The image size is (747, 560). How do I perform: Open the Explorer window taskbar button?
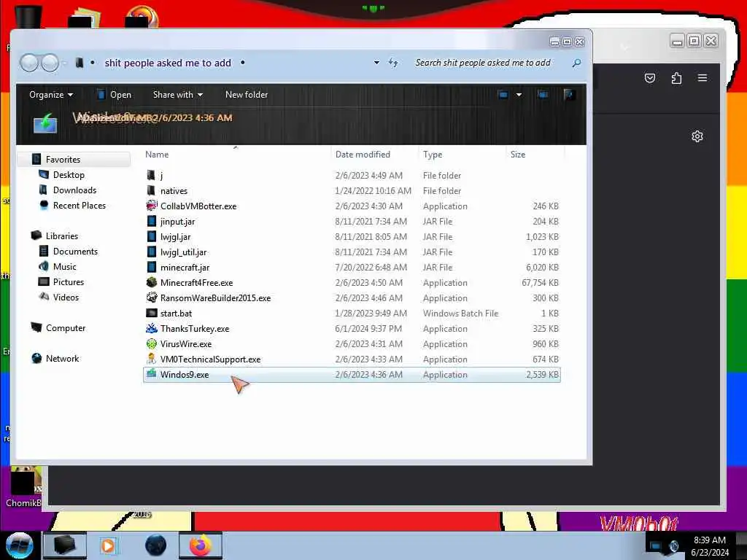point(65,545)
